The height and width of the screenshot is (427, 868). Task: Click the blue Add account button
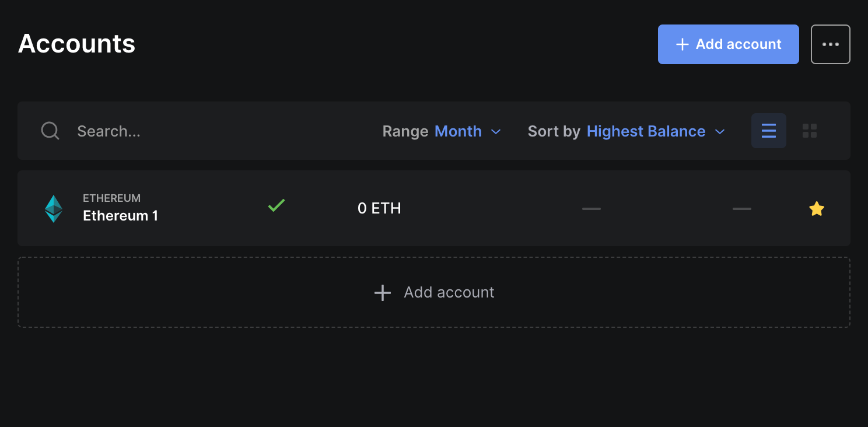click(728, 44)
